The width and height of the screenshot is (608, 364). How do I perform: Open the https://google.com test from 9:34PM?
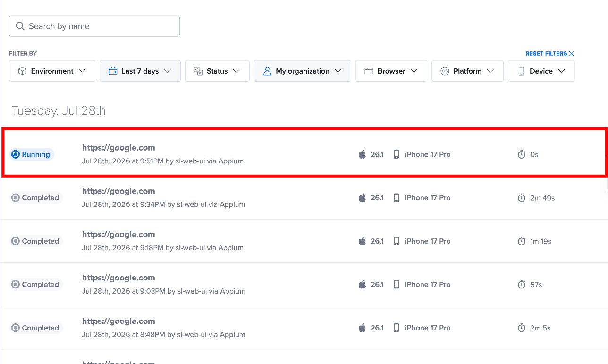coord(118,191)
